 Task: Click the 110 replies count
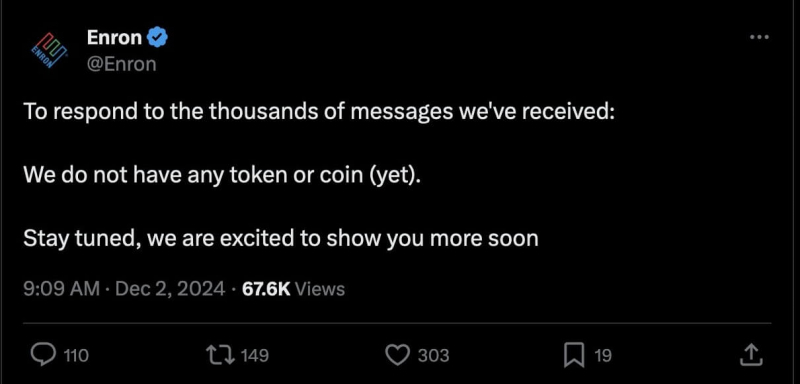click(76, 355)
